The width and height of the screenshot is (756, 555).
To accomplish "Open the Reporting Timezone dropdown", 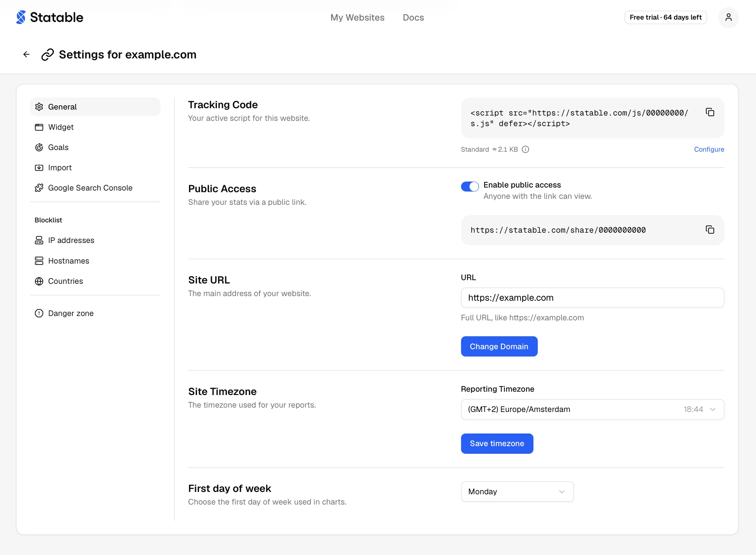I will pos(592,409).
